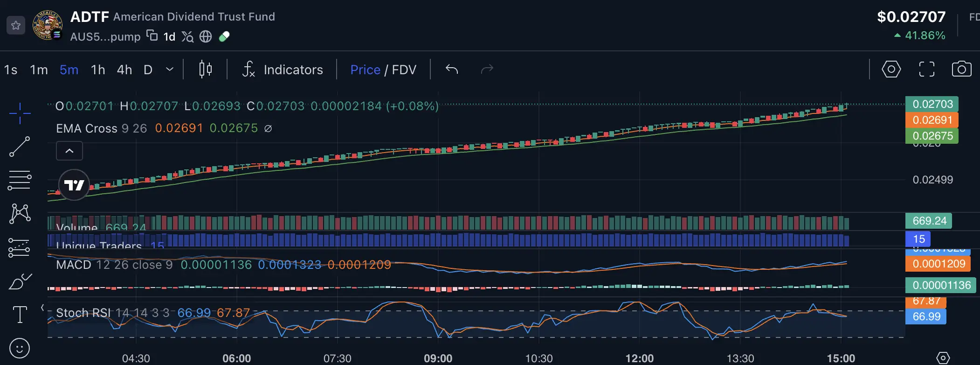This screenshot has width=980, height=365.
Task: Take a chart snapshot with camera
Action: [x=961, y=70]
